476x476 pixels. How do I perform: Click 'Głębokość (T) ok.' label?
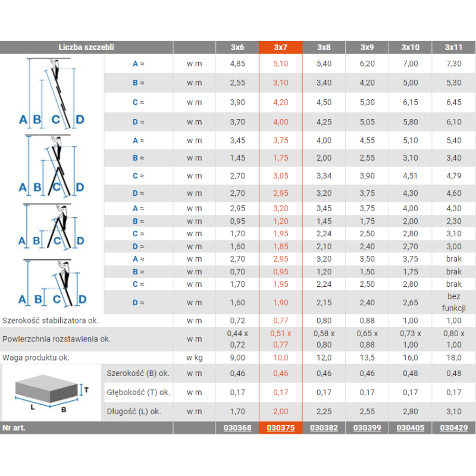tap(138, 393)
